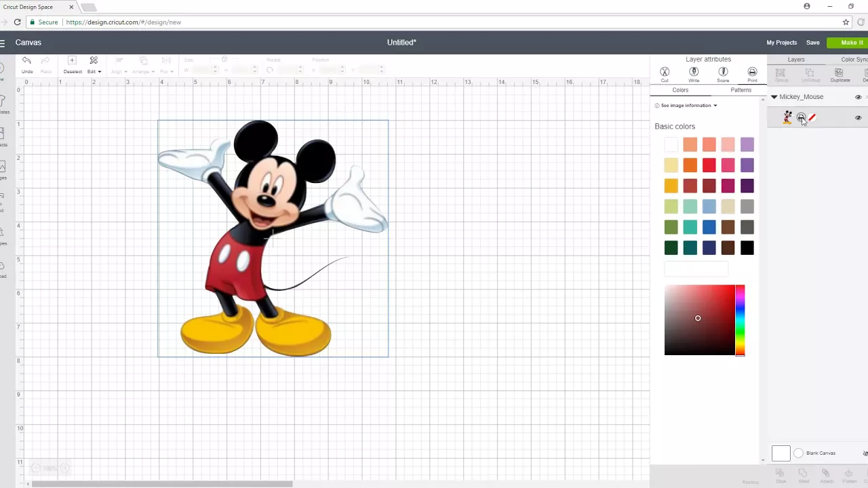Switch to the Layers tab
This screenshot has width=868, height=488.
click(x=796, y=60)
